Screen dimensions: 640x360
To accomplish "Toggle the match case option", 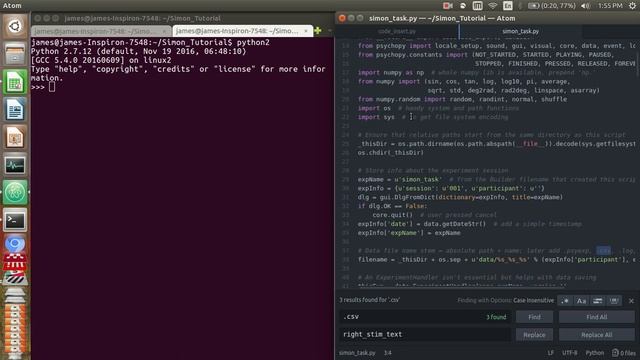I will point(581,301).
